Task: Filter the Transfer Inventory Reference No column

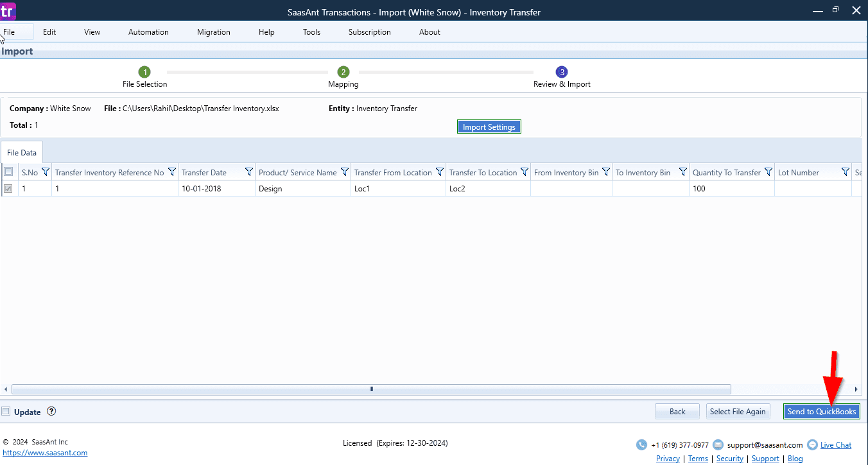Action: (171, 172)
